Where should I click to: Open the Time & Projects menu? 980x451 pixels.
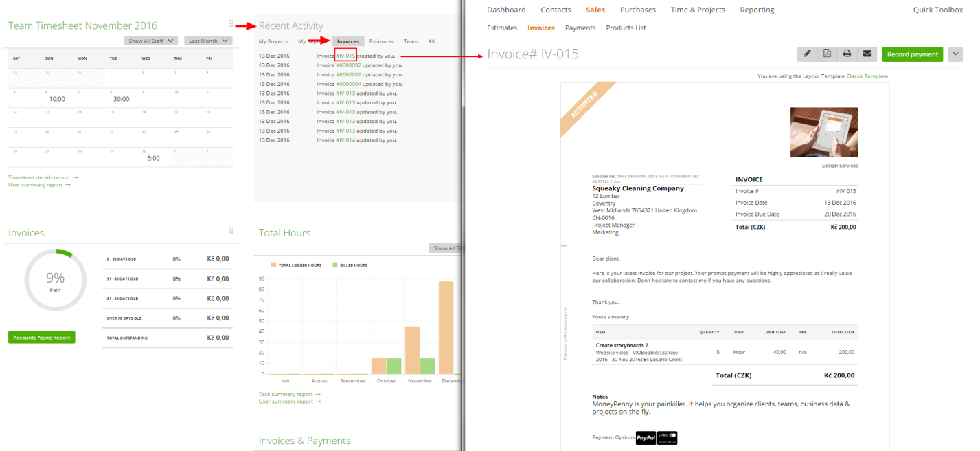(x=698, y=10)
